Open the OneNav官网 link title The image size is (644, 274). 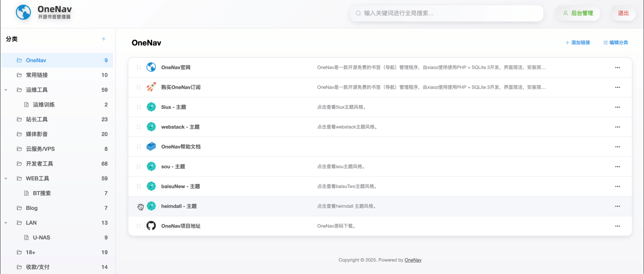[176, 67]
